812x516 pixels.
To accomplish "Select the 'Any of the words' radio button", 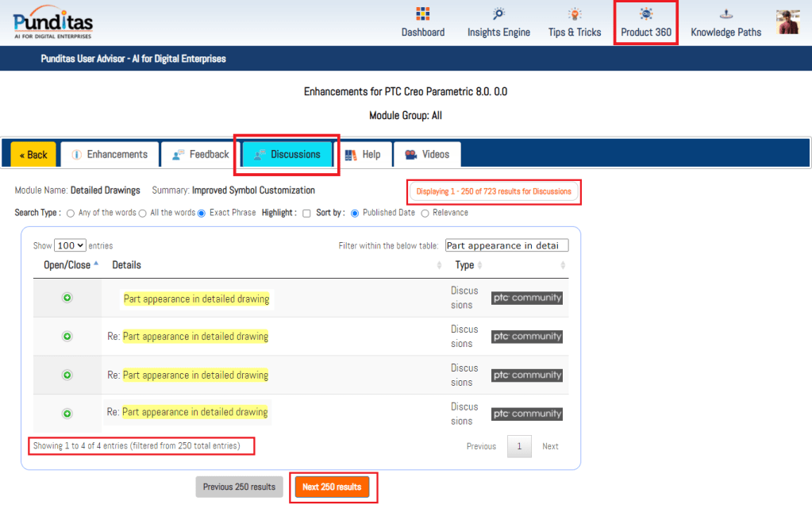I will click(71, 213).
